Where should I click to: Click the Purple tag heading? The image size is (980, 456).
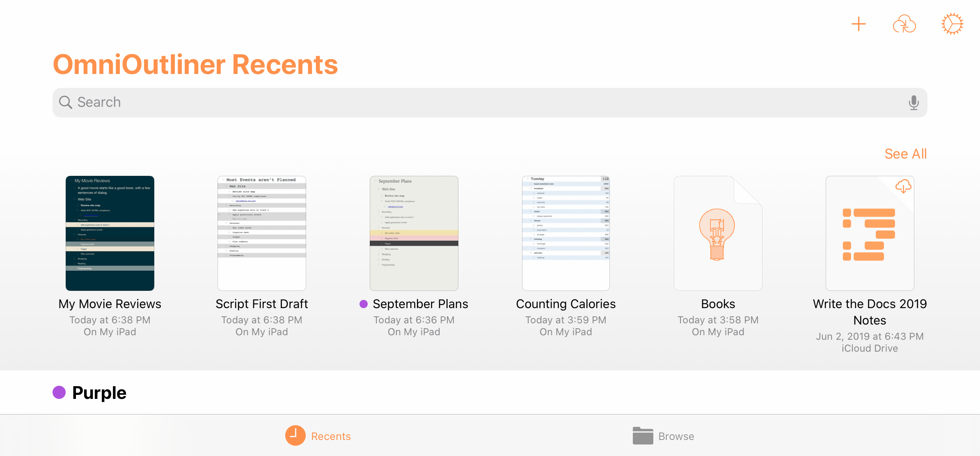99,393
